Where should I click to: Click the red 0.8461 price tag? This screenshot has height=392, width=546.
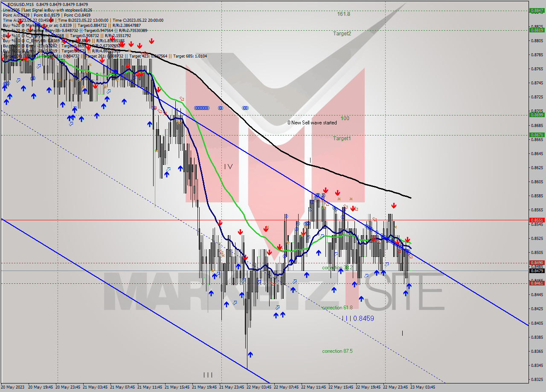point(536,283)
